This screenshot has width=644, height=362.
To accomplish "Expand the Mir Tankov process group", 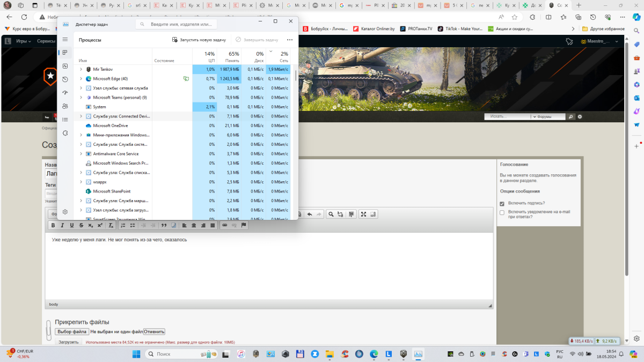I will (x=81, y=69).
